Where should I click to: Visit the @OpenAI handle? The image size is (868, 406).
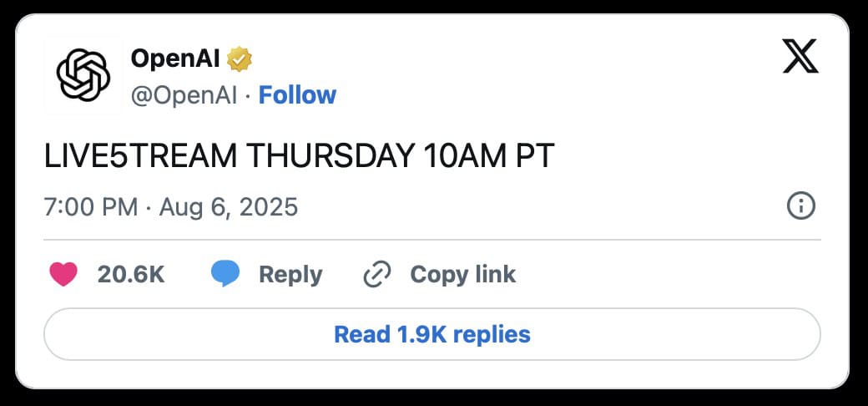coord(184,96)
